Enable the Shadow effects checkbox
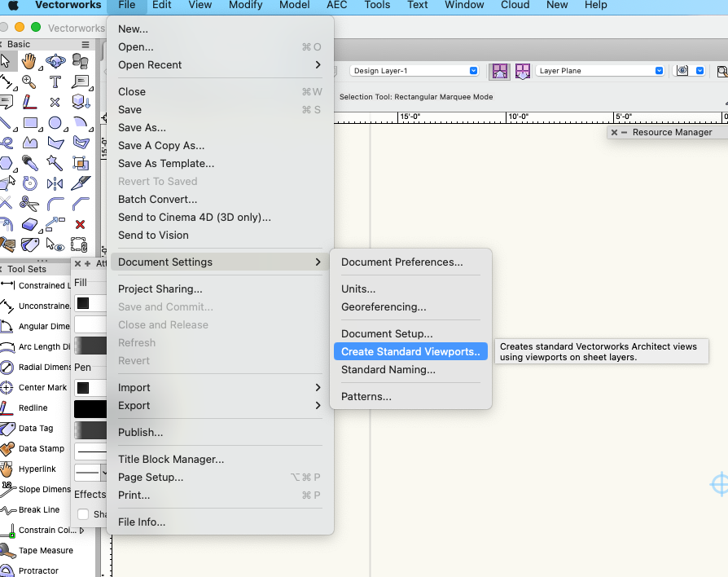This screenshot has height=577, width=728. (83, 514)
